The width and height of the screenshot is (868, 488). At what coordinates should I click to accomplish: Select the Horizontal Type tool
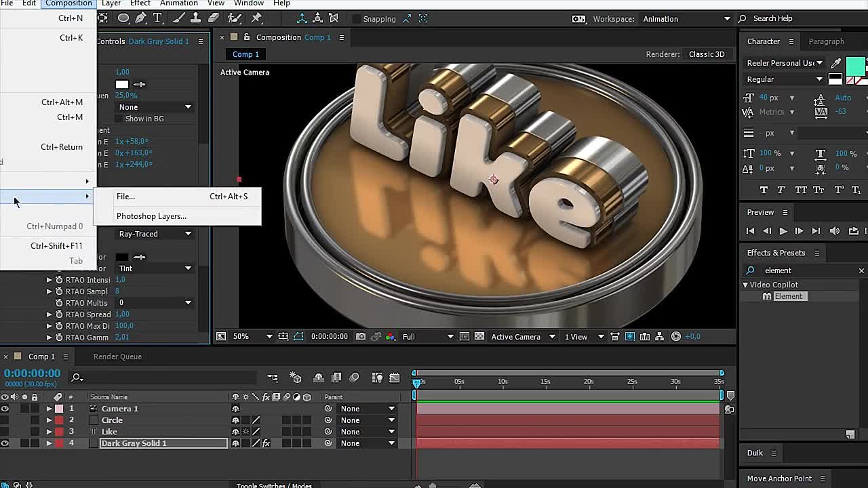pyautogui.click(x=157, y=18)
